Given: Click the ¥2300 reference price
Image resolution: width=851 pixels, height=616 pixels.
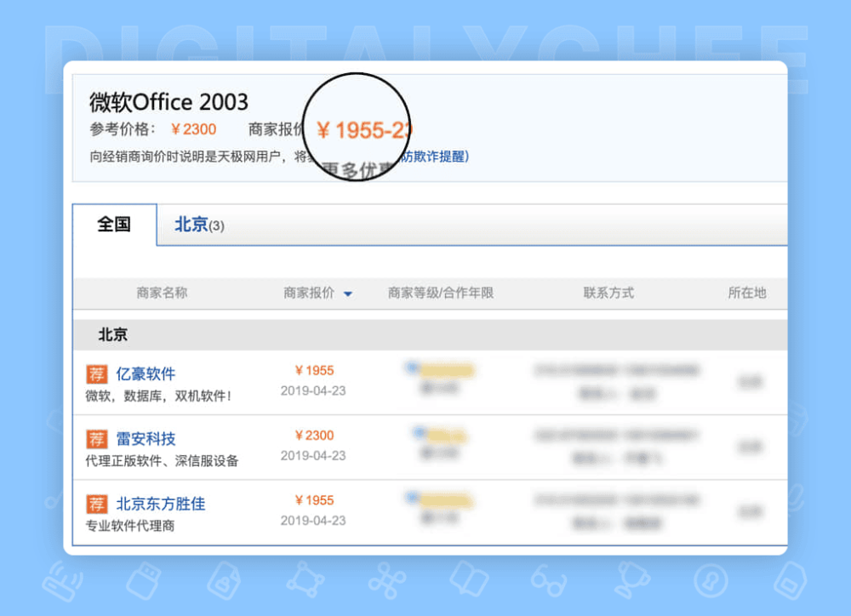Looking at the screenshot, I should point(194,129).
